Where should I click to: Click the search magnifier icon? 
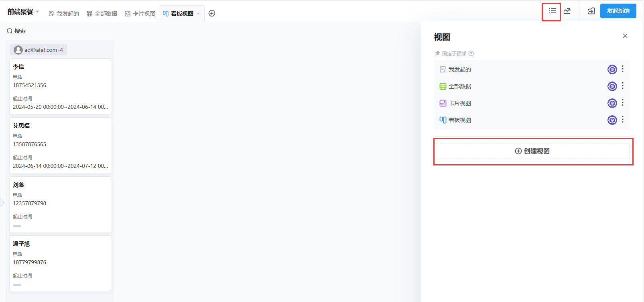[x=10, y=31]
